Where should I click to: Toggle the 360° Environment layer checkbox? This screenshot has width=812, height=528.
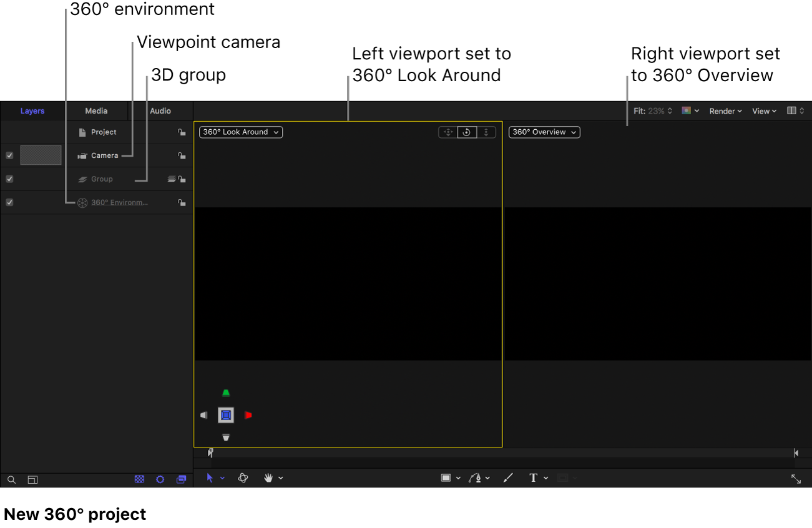click(9, 202)
